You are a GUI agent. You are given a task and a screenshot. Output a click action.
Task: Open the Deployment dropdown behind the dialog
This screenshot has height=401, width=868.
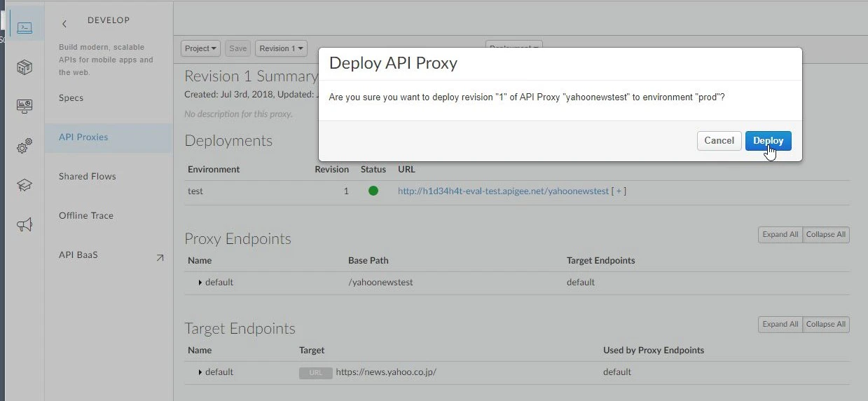click(x=514, y=44)
